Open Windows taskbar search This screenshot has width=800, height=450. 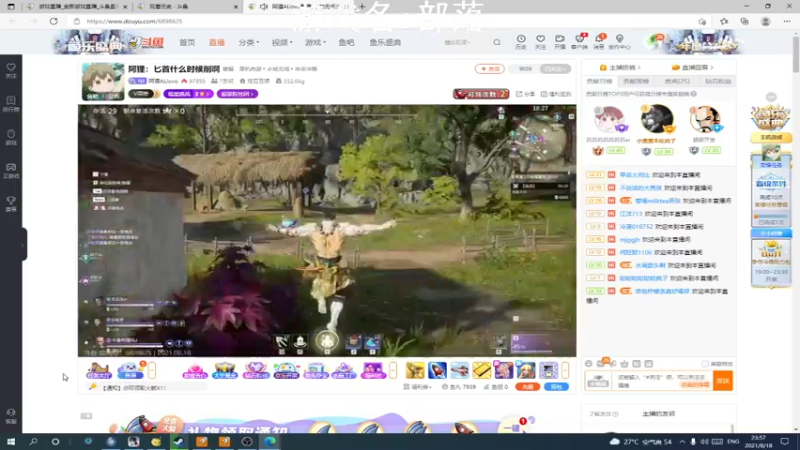click(x=33, y=441)
